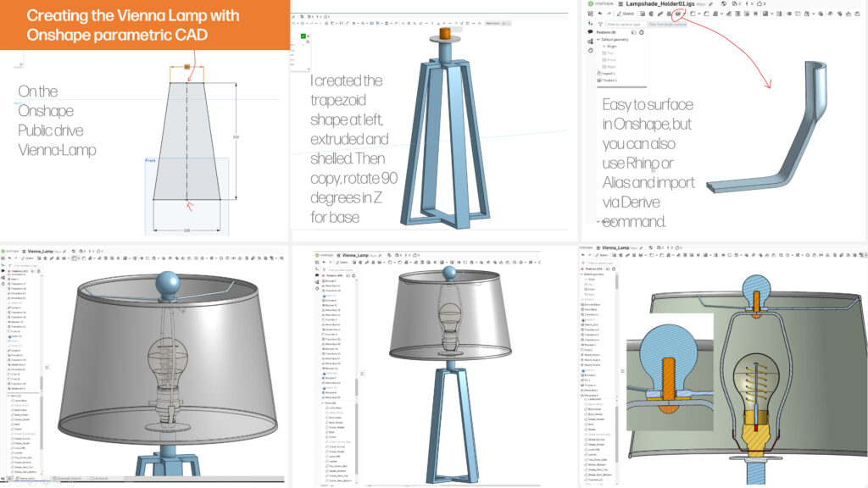Click the globe icon next to Lampshade_Holder01.igs title
This screenshot has width=868, height=488.
coord(723,4)
